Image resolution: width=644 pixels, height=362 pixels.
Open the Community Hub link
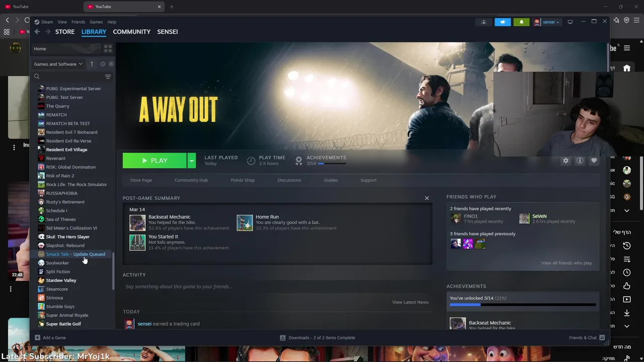(191, 180)
